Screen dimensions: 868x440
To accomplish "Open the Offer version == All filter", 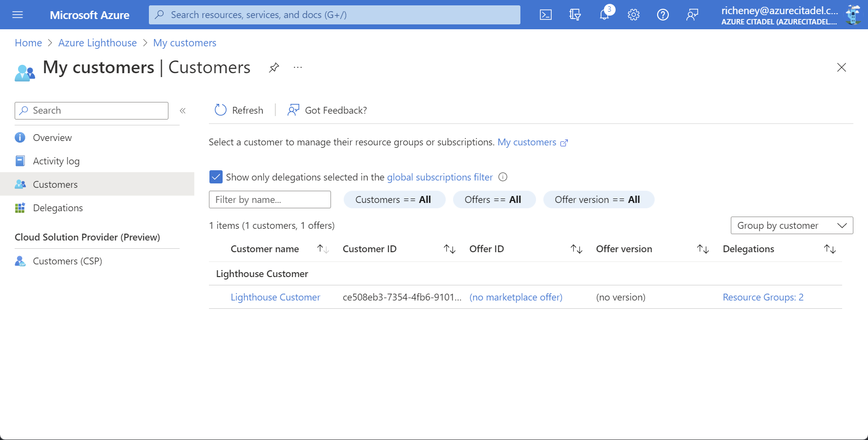I will click(598, 200).
